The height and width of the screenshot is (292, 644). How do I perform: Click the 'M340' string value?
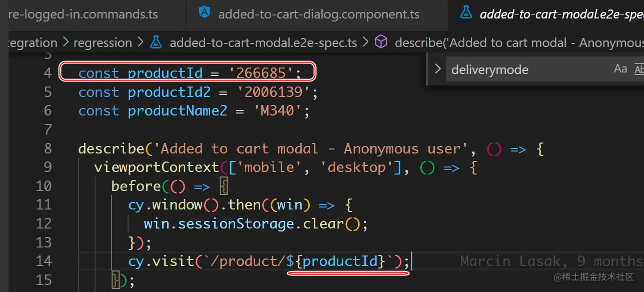pyautogui.click(x=277, y=111)
